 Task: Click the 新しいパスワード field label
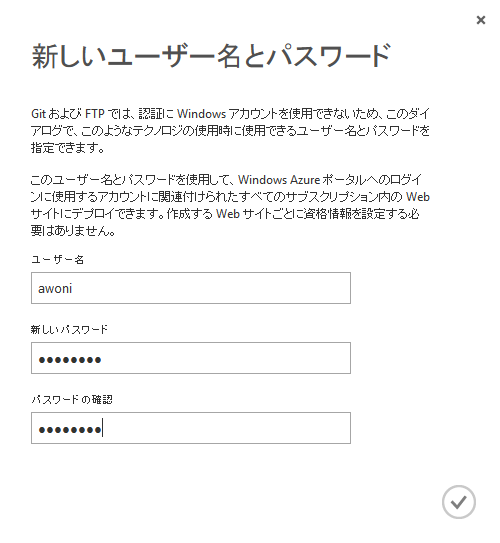[x=69, y=329]
